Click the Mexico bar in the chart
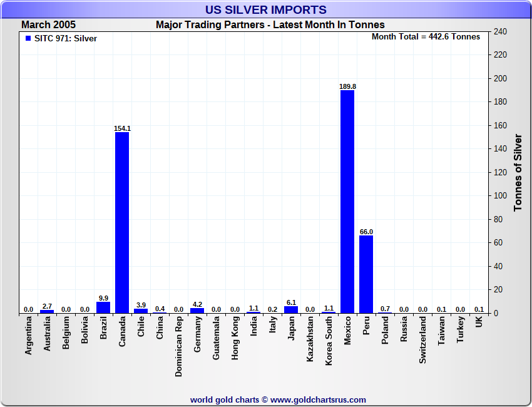The image size is (532, 407). [347, 202]
